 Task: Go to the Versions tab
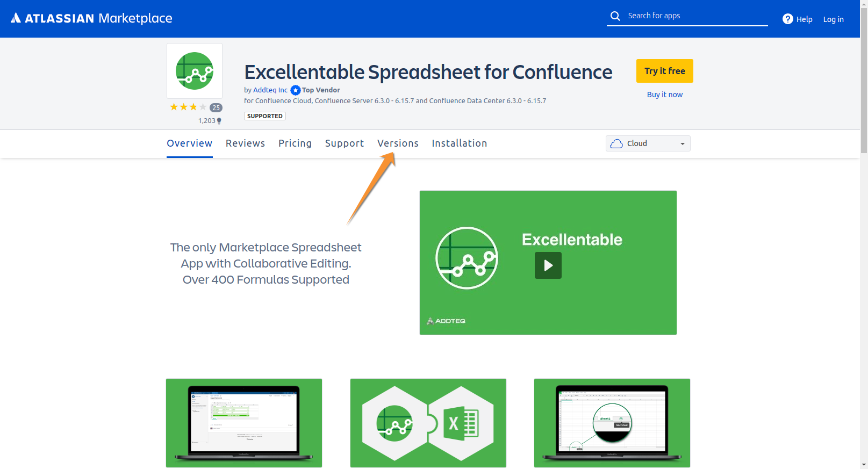coord(398,143)
